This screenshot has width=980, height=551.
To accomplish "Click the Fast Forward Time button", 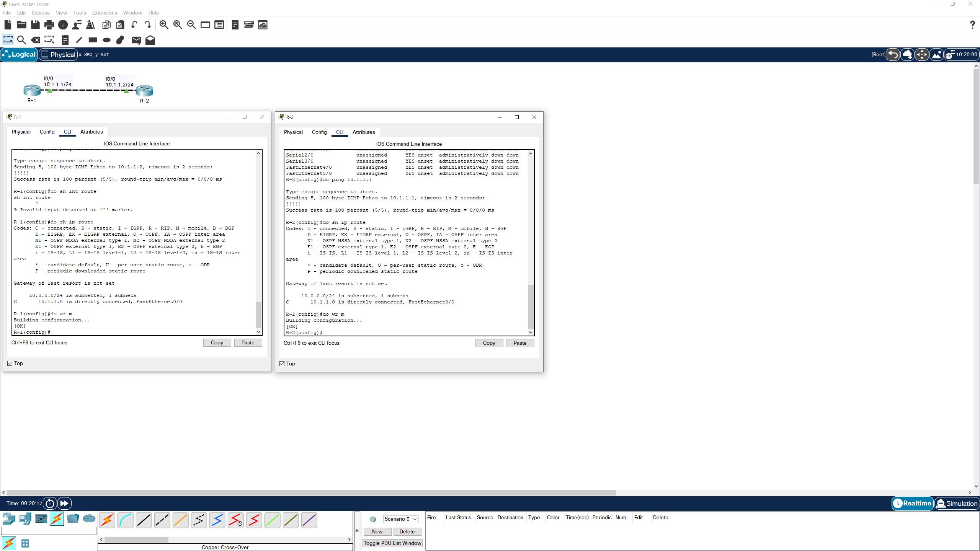I will point(64,503).
